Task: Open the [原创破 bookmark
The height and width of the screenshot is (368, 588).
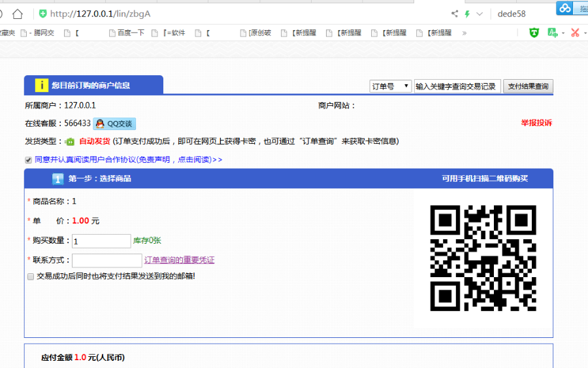Action: (x=255, y=33)
